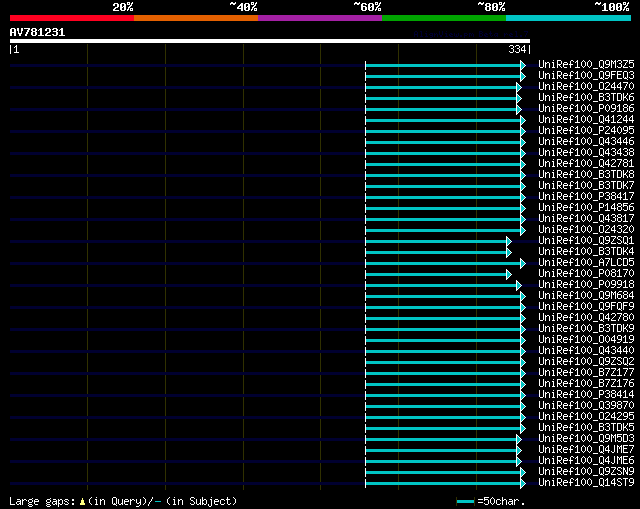The width and height of the screenshot is (640, 509).
Task: Click UniRef100_B7Z176 label
Action: [586, 384]
